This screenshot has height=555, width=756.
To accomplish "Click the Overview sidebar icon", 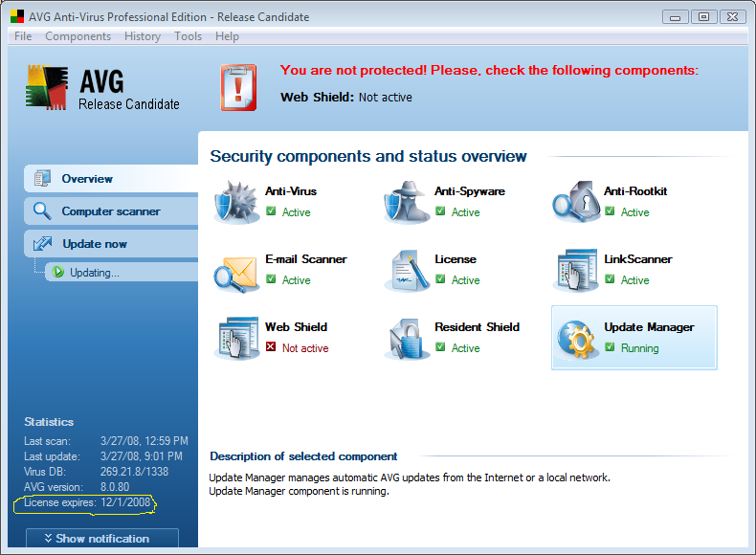I will coord(42,178).
